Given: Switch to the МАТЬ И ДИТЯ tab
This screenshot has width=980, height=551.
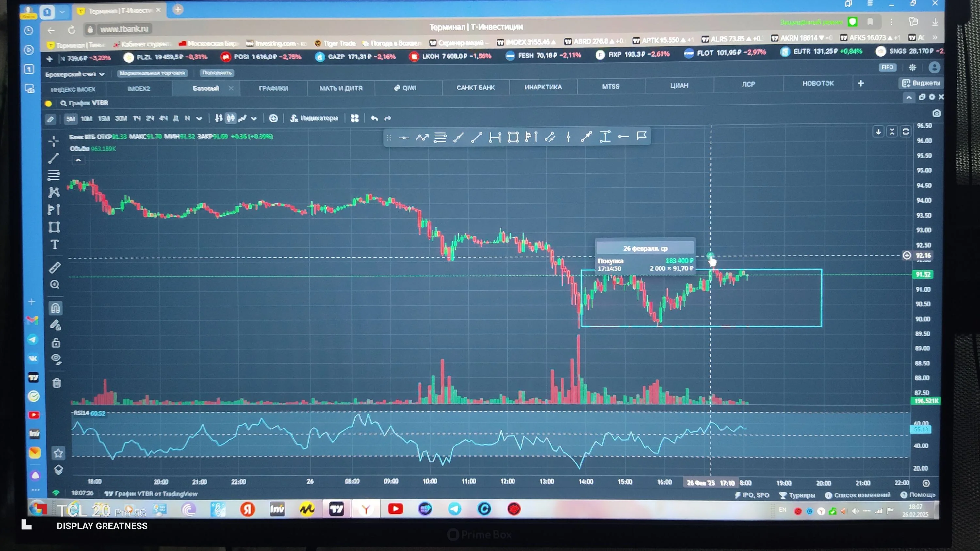Looking at the screenshot, I should [341, 88].
